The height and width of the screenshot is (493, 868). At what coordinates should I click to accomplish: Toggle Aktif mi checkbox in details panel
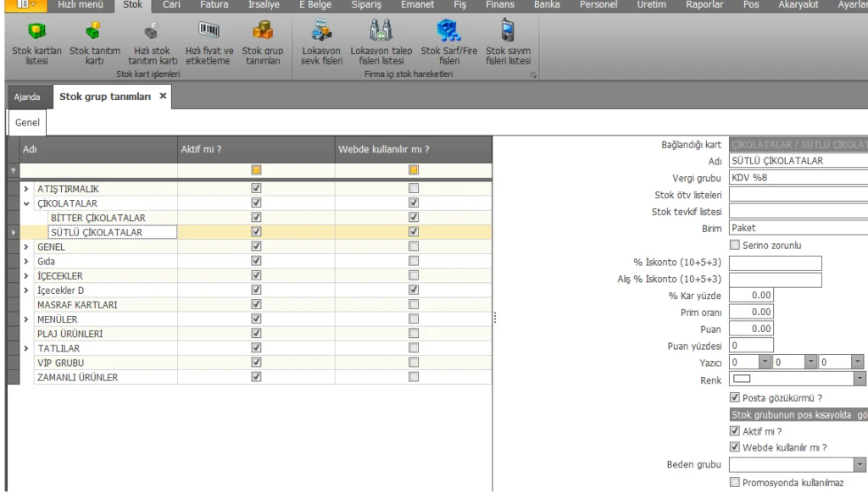point(735,430)
